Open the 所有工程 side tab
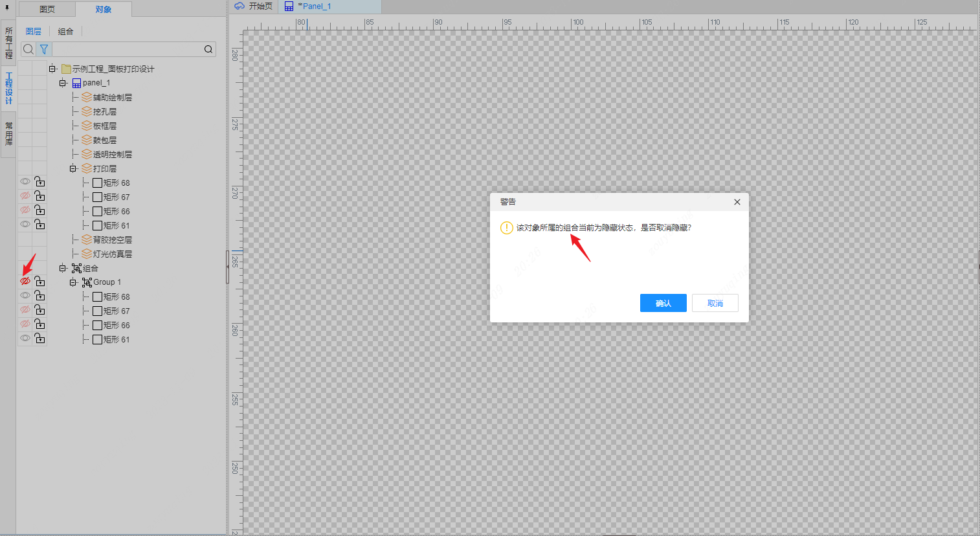980x536 pixels. click(9, 43)
